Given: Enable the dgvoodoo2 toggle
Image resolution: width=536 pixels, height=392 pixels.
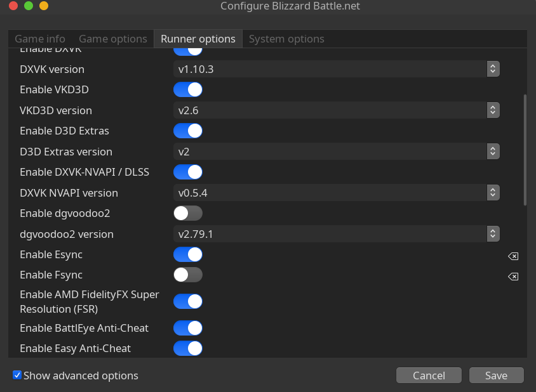Looking at the screenshot, I should tap(188, 213).
